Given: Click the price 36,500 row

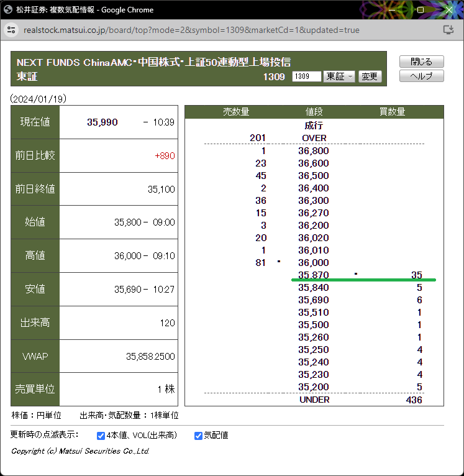Looking at the screenshot, I should click(314, 175).
